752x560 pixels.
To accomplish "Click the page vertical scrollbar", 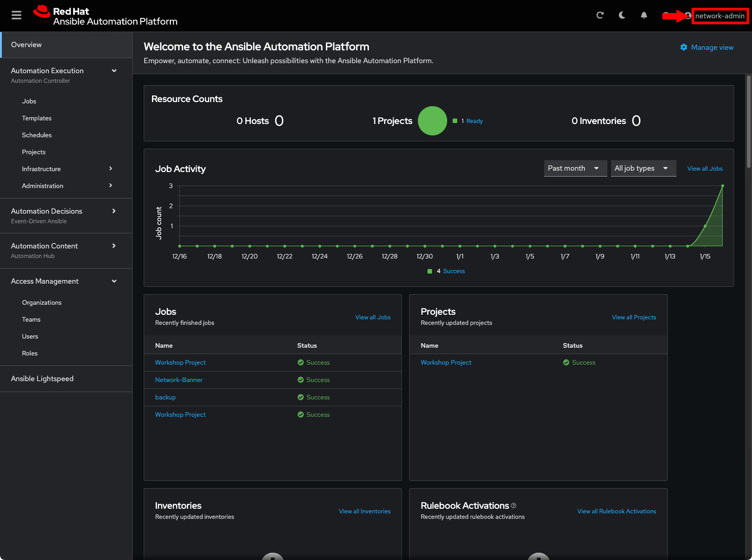I will point(749,122).
